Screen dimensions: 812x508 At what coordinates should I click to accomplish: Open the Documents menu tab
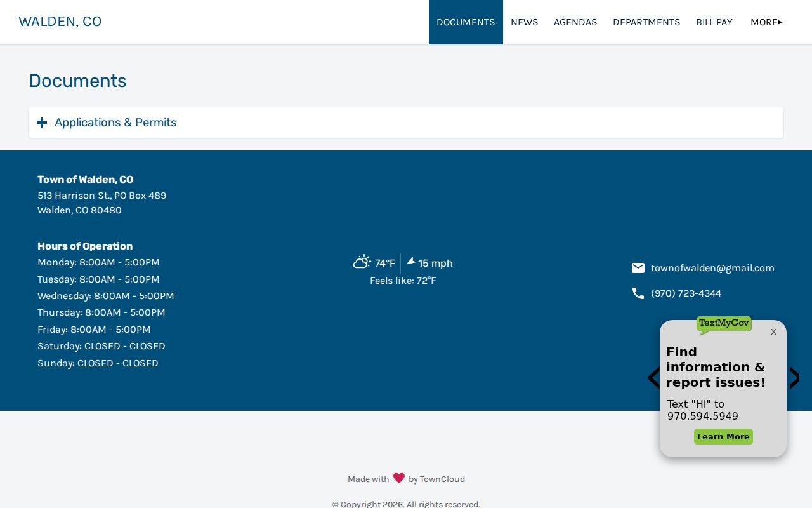tap(466, 22)
